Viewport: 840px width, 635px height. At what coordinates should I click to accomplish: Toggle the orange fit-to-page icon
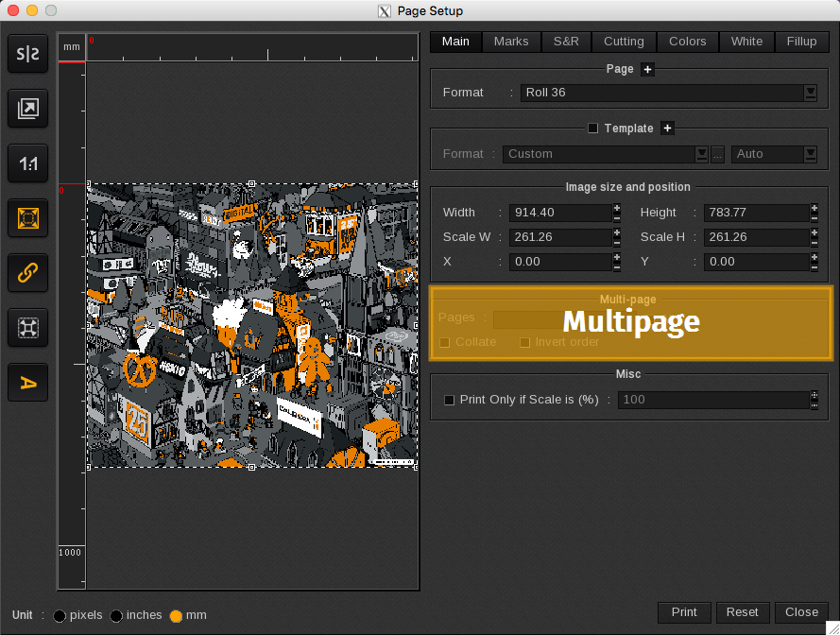tap(28, 218)
